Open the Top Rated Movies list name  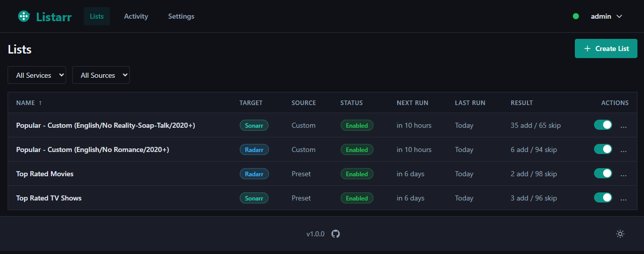[45, 174]
